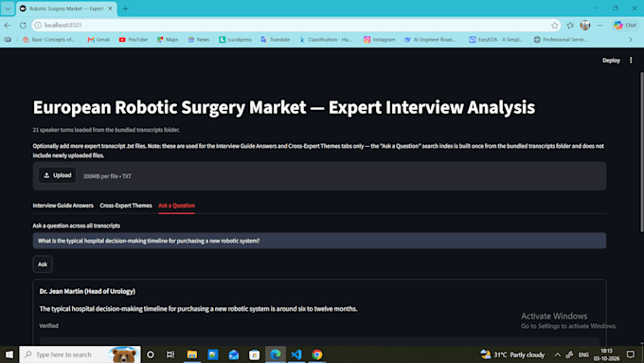Open Microsoft Store on taskbar
The width and height of the screenshot is (644, 363).
pyautogui.click(x=254, y=354)
